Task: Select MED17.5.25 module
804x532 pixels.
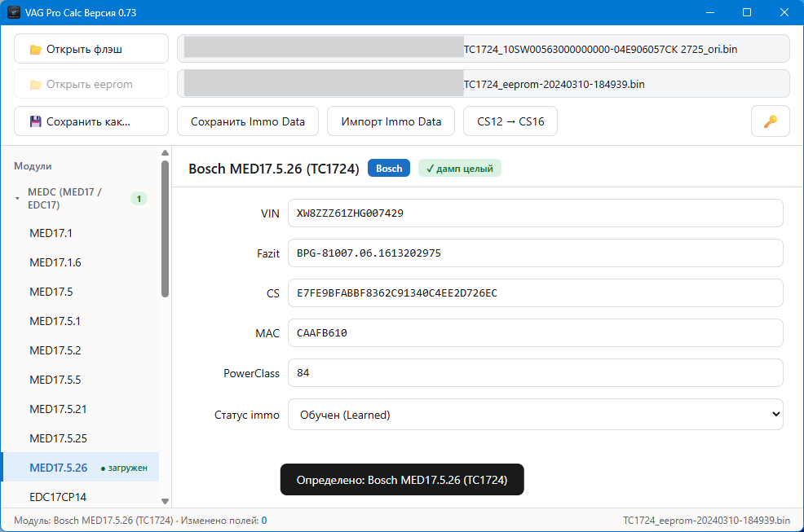Action: 80,438
